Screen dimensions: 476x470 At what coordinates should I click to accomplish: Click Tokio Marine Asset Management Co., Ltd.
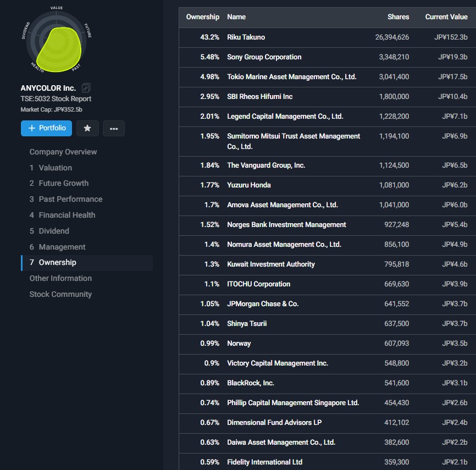tap(291, 76)
